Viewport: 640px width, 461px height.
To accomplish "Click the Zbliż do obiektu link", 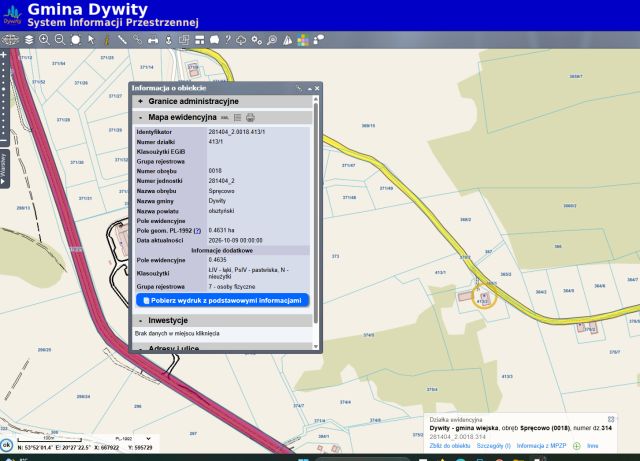I will pyautogui.click(x=449, y=446).
